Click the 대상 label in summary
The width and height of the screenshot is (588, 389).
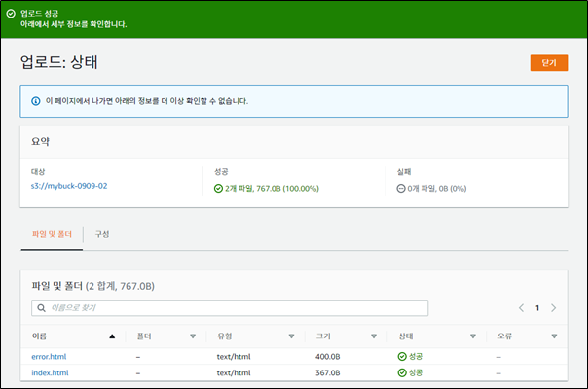point(38,171)
